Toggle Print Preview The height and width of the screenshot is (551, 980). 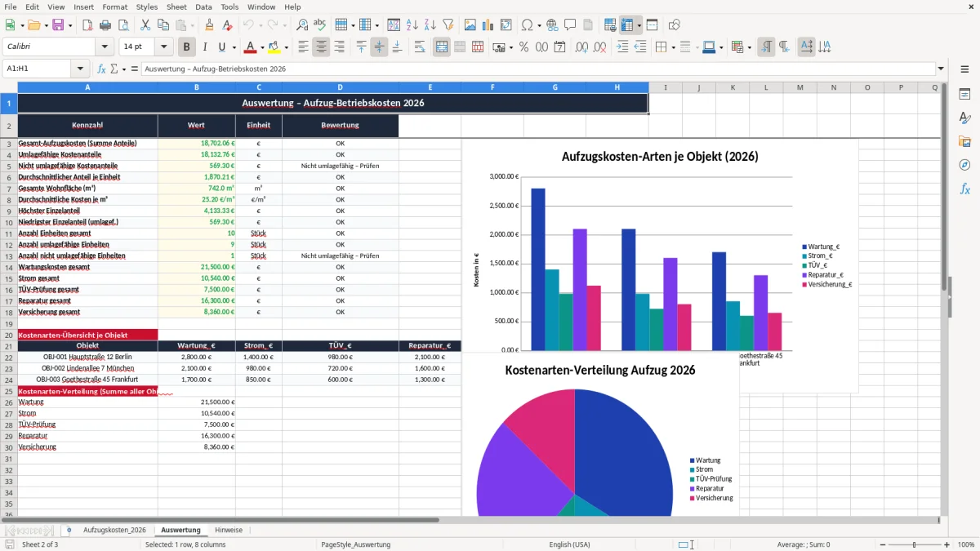click(x=123, y=25)
